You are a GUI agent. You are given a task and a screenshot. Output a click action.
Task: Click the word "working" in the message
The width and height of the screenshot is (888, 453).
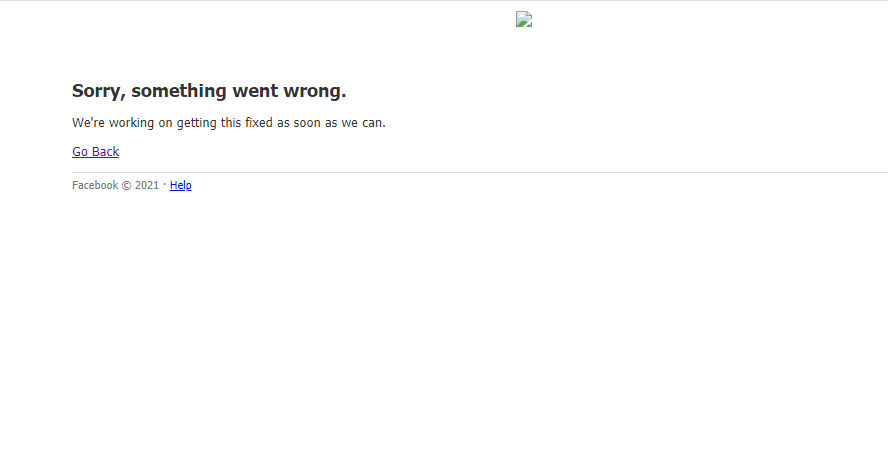[131, 123]
